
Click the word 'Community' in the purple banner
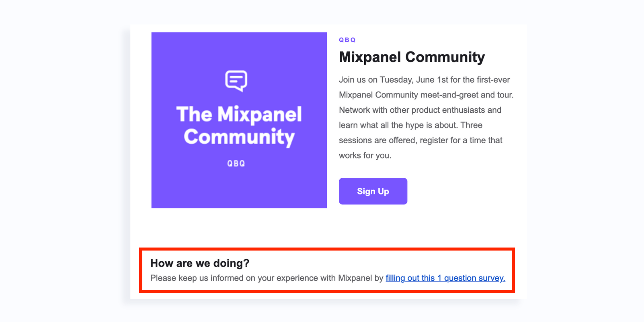239,137
